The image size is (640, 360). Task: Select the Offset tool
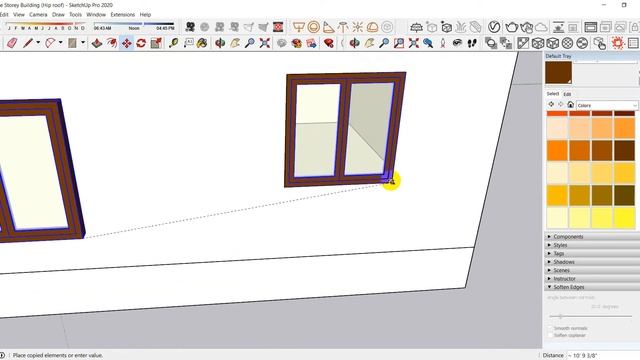pyautogui.click(x=111, y=43)
